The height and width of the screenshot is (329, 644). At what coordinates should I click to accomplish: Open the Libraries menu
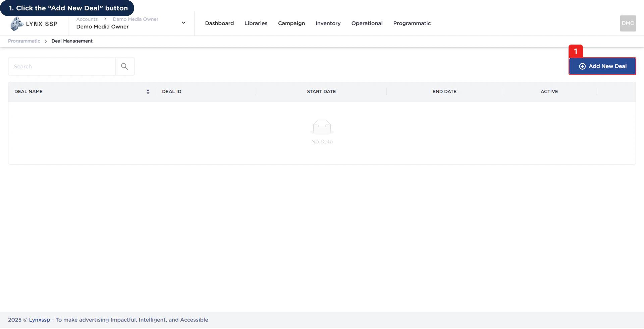point(256,23)
